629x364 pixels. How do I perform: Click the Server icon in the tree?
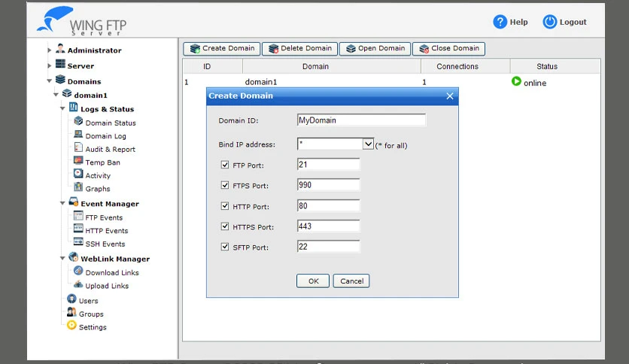point(60,64)
